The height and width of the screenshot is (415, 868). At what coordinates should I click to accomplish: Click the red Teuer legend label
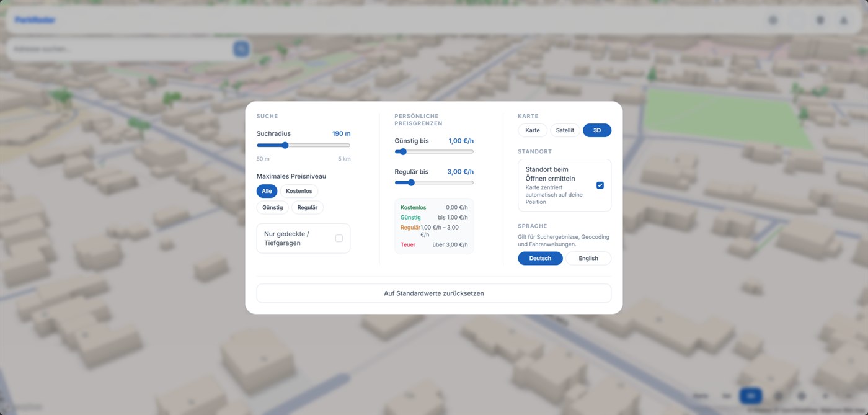coord(408,244)
